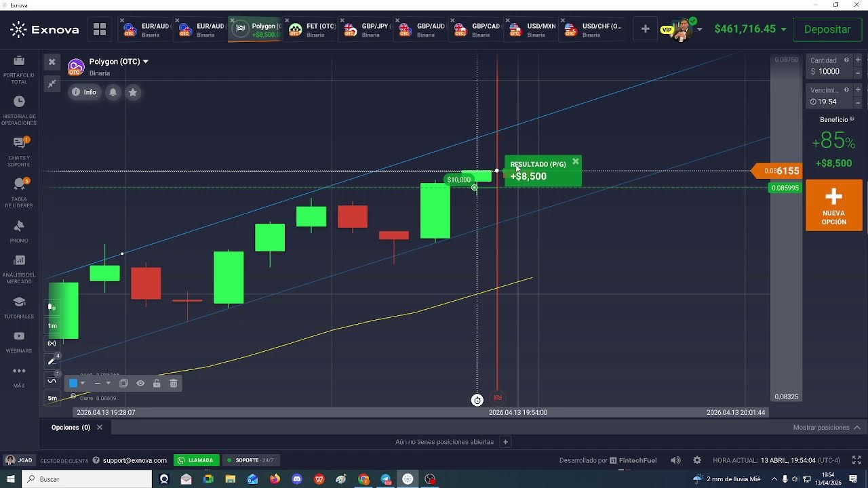Click the plus beside no open positions
868x488 pixels.
(x=505, y=442)
